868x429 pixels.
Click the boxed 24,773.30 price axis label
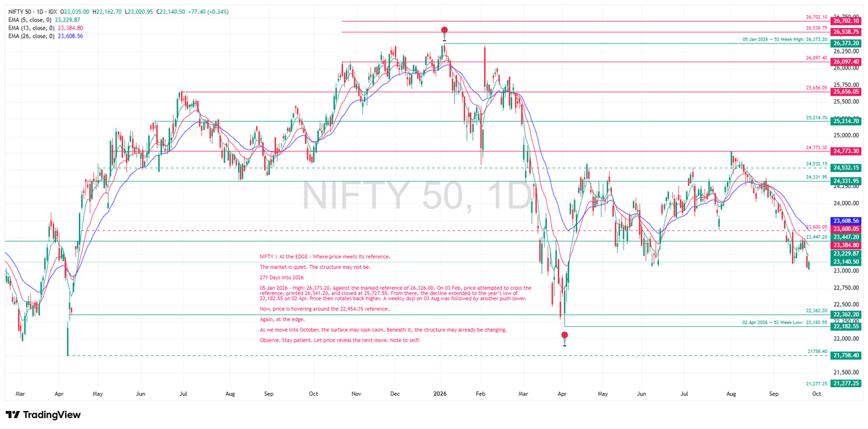click(x=846, y=151)
